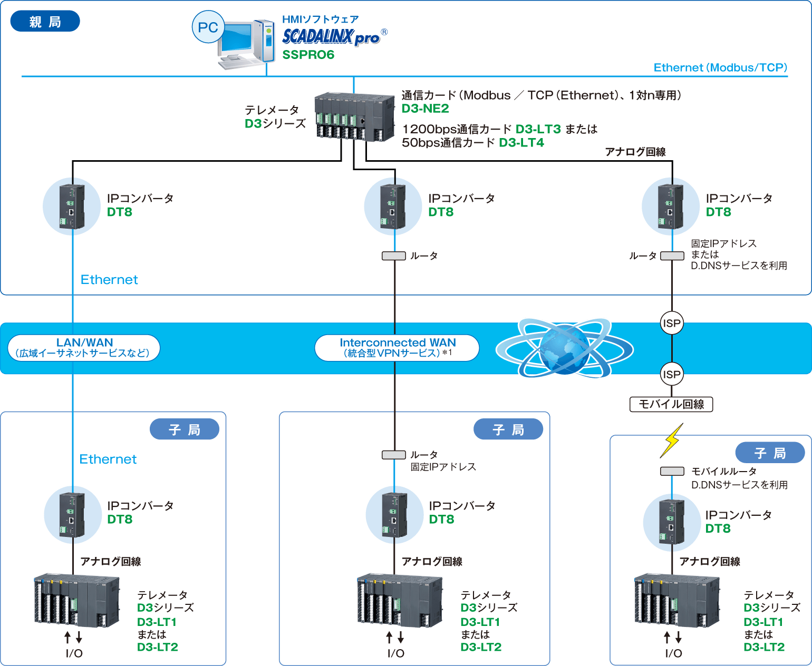The height and width of the screenshot is (666, 812).
Task: Click the 親局 master station badge
Action: tap(45, 22)
